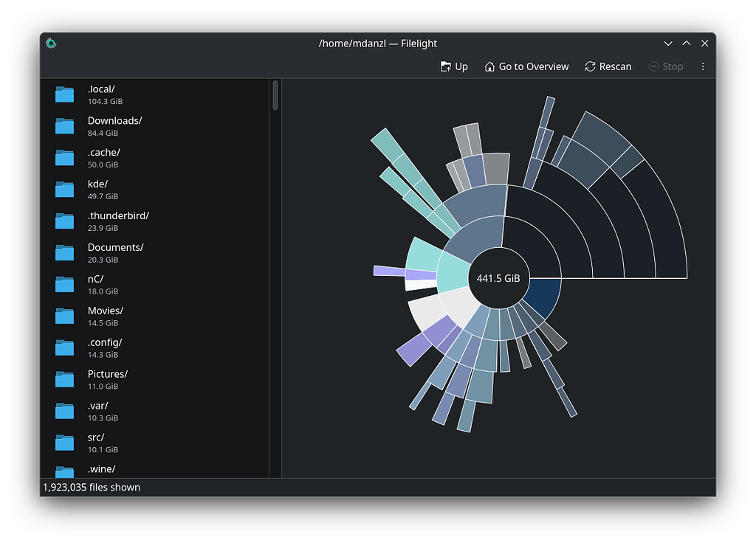Click the Rescan button
The image size is (756, 543).
[x=608, y=66]
